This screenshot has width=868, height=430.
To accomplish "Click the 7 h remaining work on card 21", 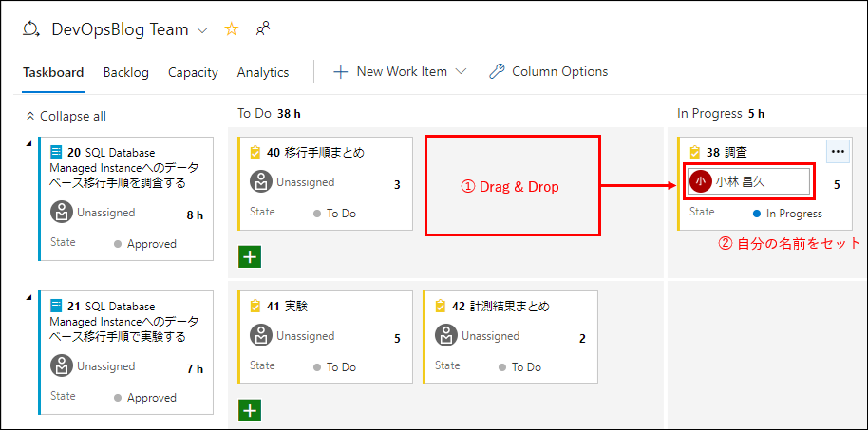I will pyautogui.click(x=195, y=369).
